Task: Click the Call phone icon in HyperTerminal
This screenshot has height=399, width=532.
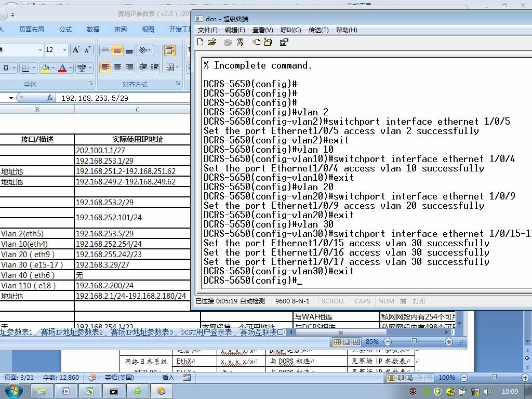Action: (x=228, y=43)
